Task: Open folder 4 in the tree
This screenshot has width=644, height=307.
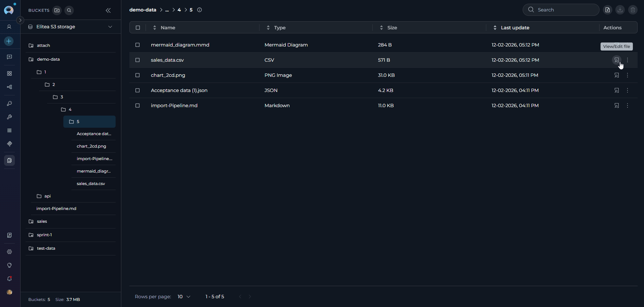Action: 86,110
